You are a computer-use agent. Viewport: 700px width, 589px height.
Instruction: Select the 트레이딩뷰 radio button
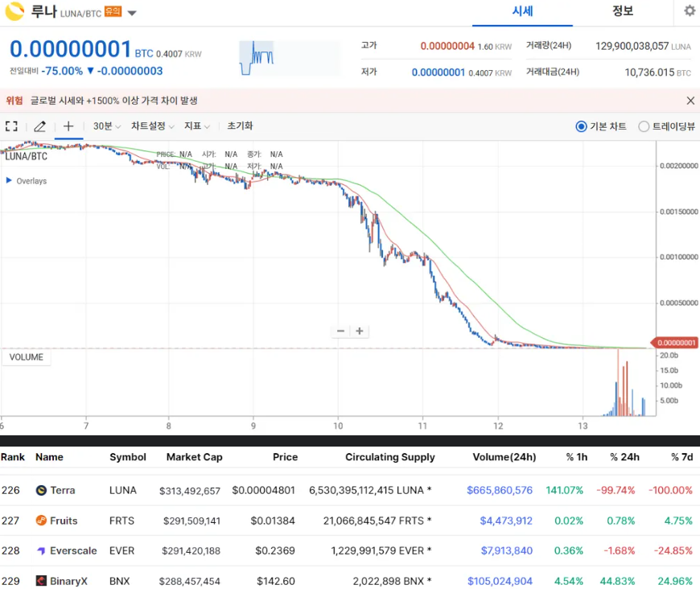644,127
